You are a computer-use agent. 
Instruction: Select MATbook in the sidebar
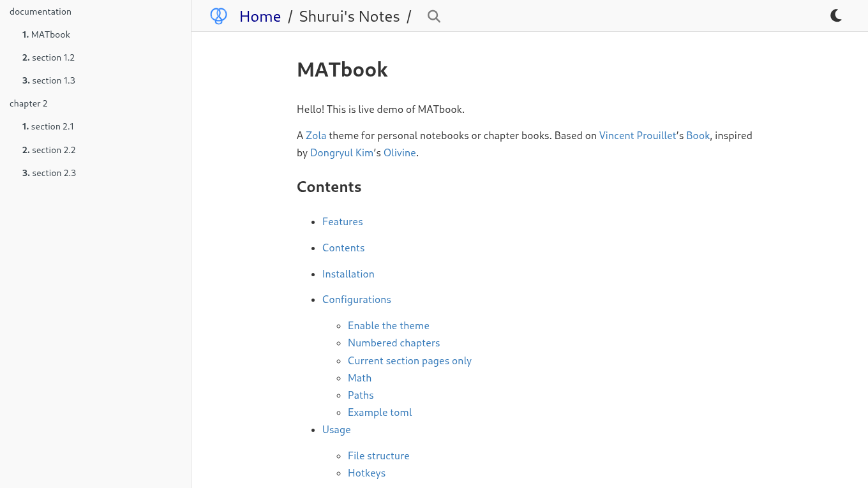pyautogui.click(x=52, y=34)
